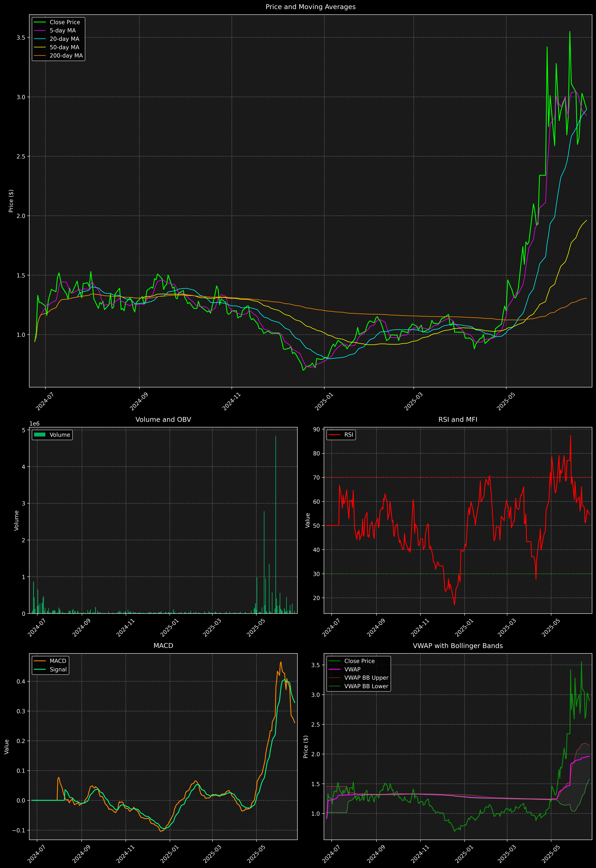The width and height of the screenshot is (596, 868).
Task: Click the 90 tick on the RSI axis
Action: (317, 430)
